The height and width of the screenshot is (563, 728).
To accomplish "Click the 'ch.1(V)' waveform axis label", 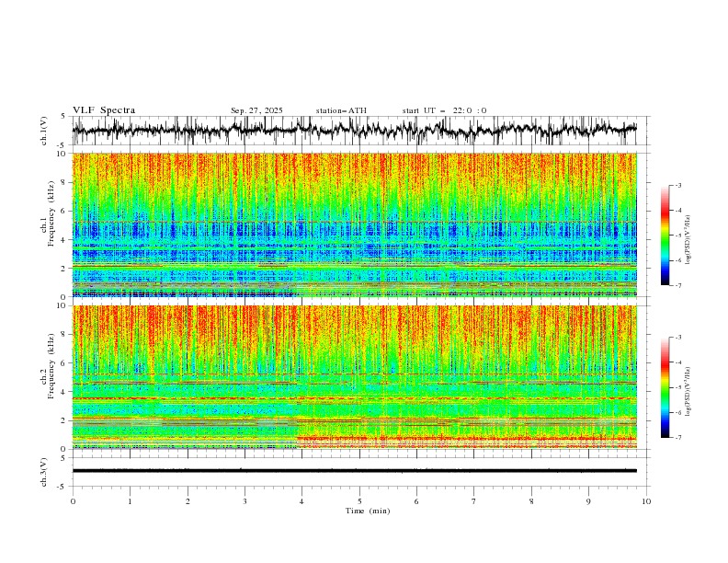I will [44, 131].
